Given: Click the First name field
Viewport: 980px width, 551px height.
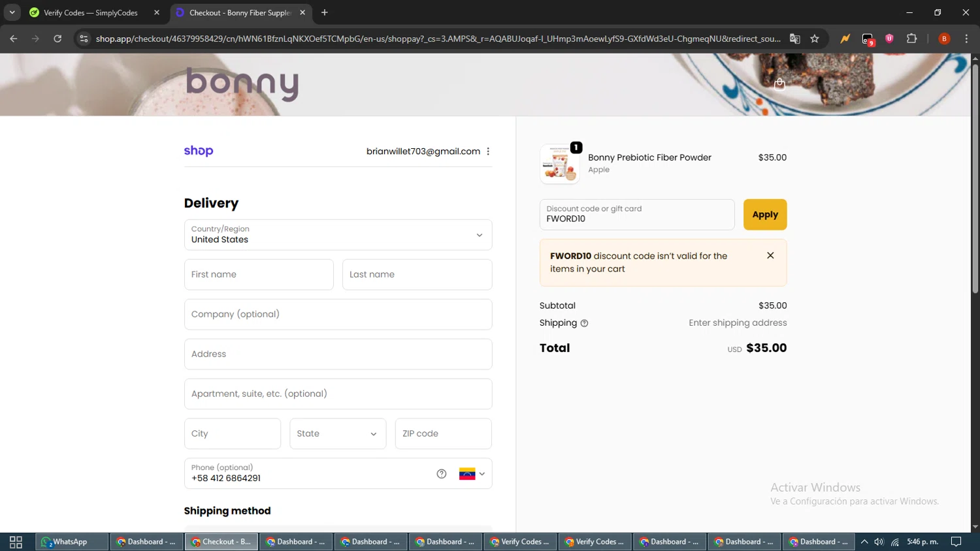Looking at the screenshot, I should [x=259, y=275].
